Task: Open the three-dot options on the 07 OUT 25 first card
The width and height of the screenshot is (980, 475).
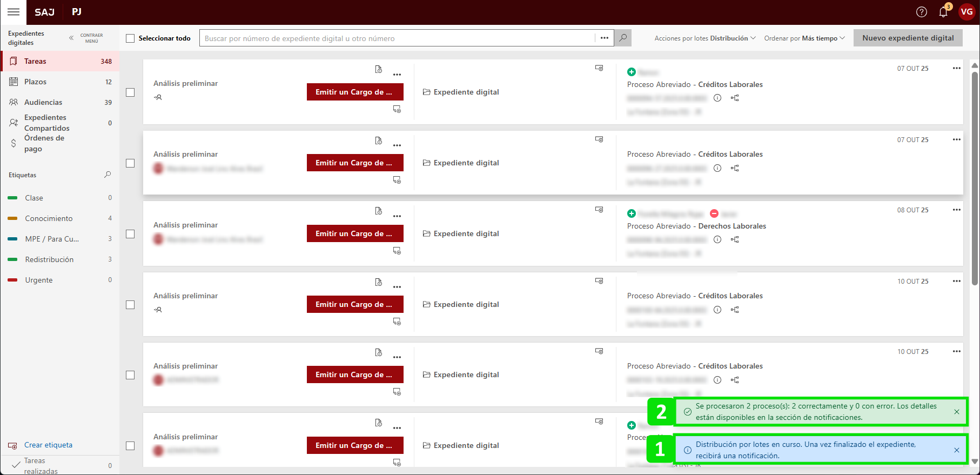Action: coord(956,68)
